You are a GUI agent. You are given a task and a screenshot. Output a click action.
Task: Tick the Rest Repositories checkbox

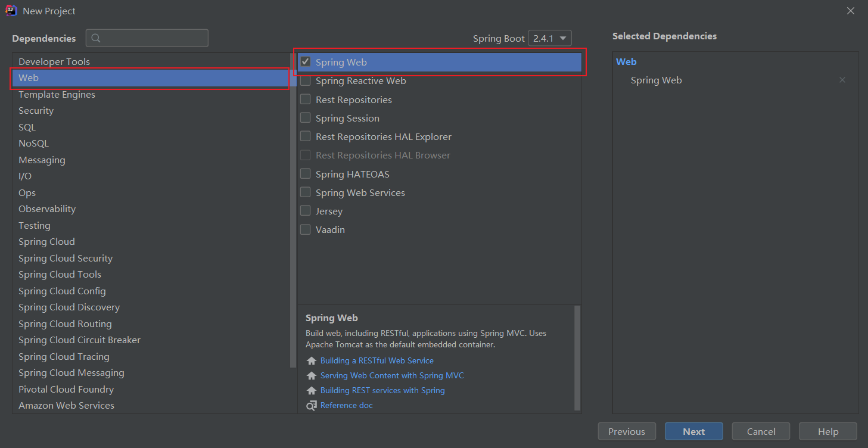point(306,99)
